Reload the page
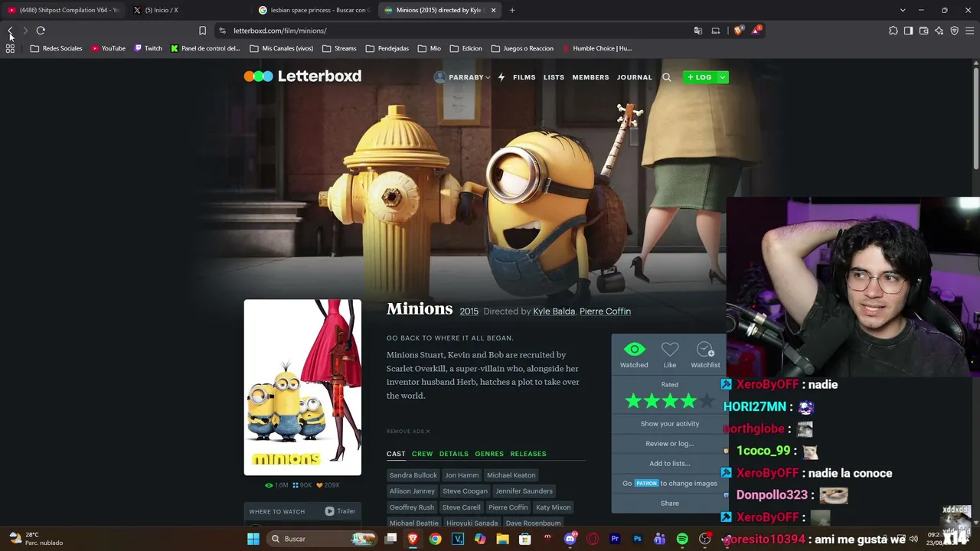Image resolution: width=980 pixels, height=551 pixels. click(41, 31)
